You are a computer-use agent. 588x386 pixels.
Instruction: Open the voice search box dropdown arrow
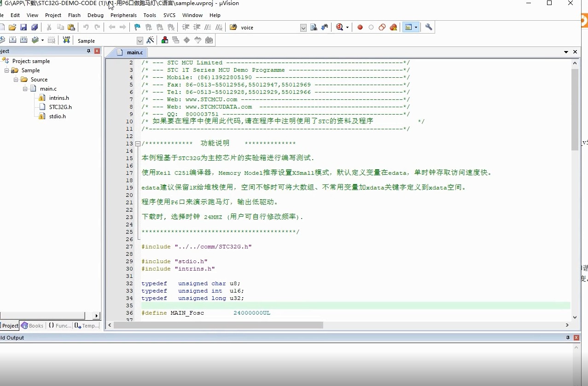click(303, 28)
